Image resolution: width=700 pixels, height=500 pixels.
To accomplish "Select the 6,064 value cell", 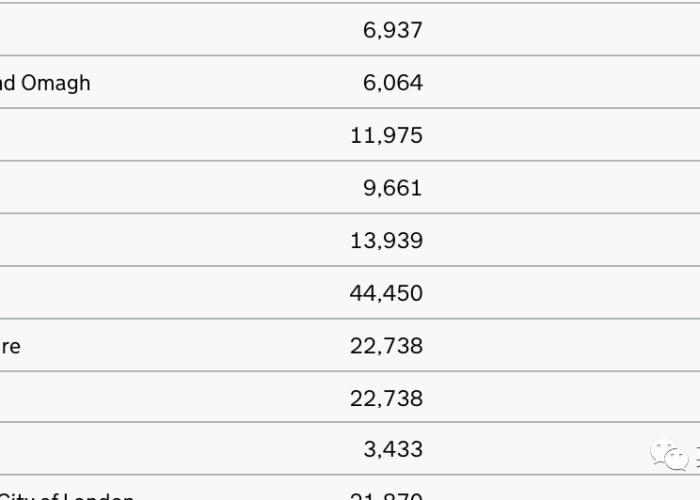I will tap(393, 83).
